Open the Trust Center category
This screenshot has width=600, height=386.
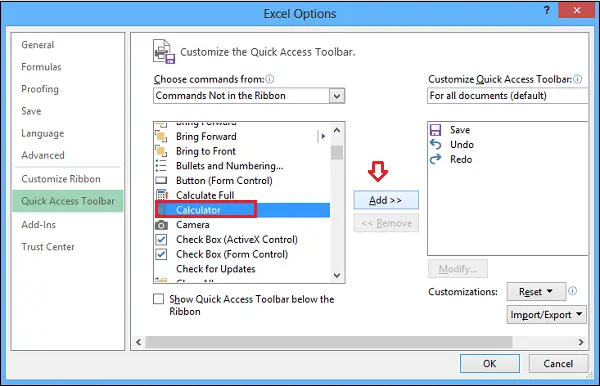point(48,247)
